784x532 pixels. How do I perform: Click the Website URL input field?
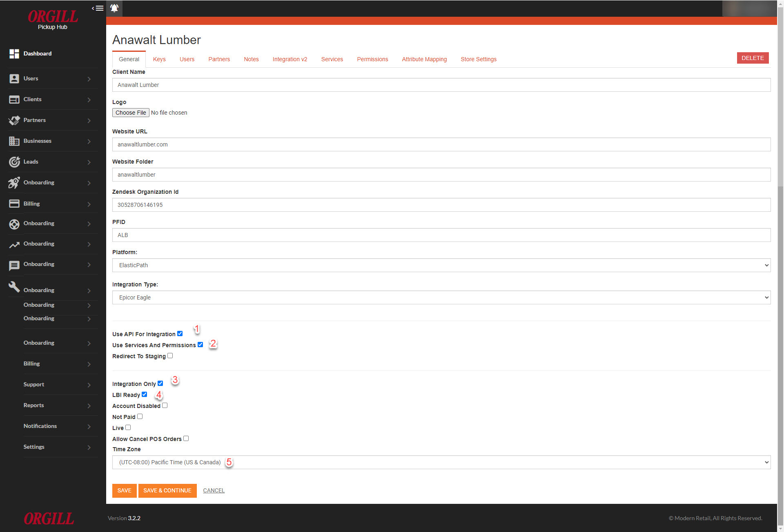coord(441,144)
